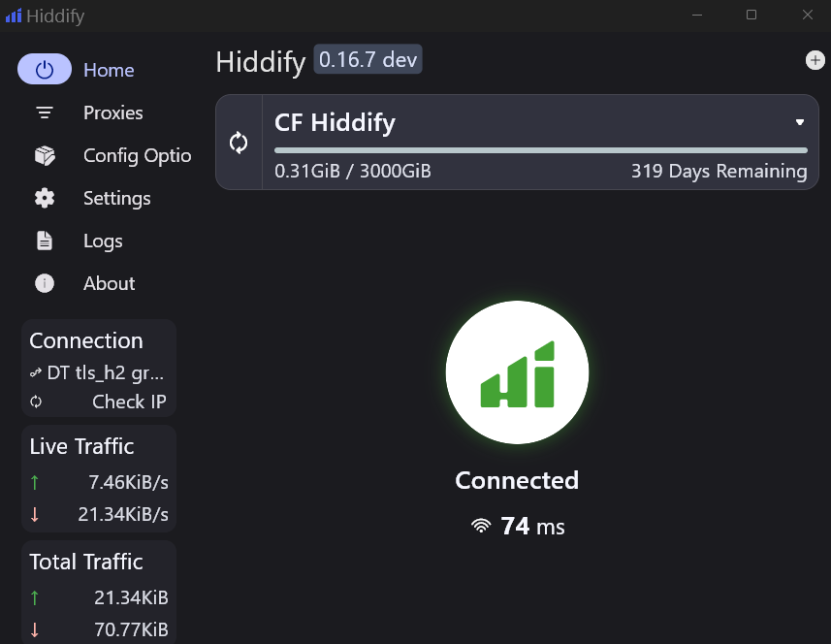Refresh the CF Hiddify profile with circular arrow icon
Viewport: 831px width, 644px height.
point(239,142)
